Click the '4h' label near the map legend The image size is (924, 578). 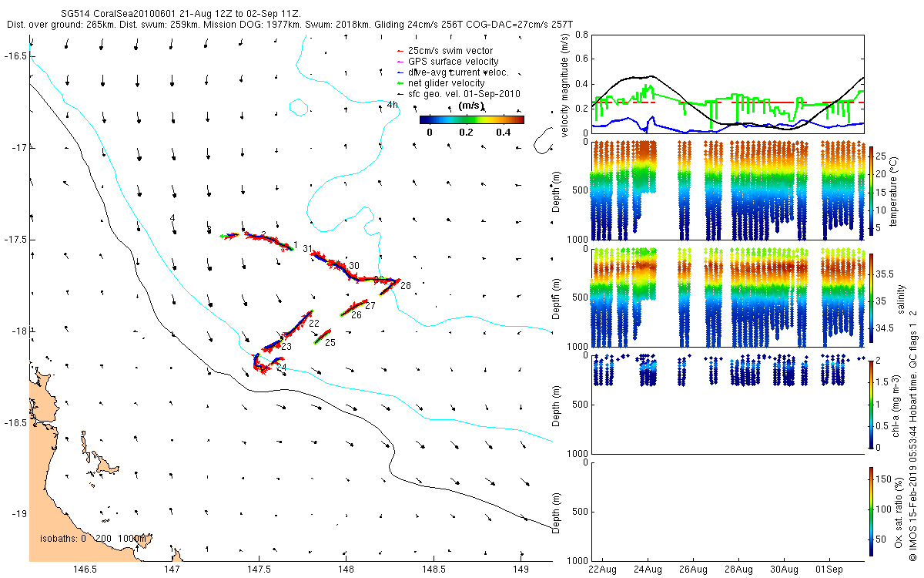tap(392, 105)
